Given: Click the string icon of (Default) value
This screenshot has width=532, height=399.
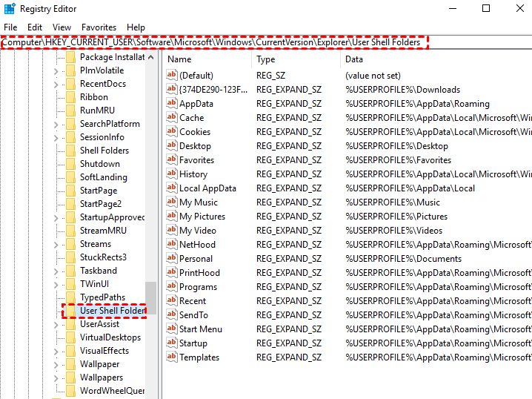Looking at the screenshot, I should pyautogui.click(x=172, y=75).
